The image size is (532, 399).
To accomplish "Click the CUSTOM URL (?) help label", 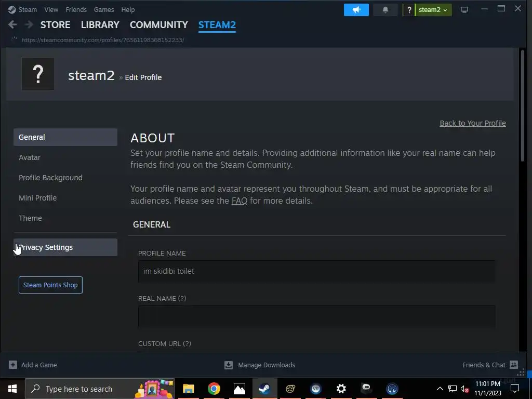I will 165,344.
